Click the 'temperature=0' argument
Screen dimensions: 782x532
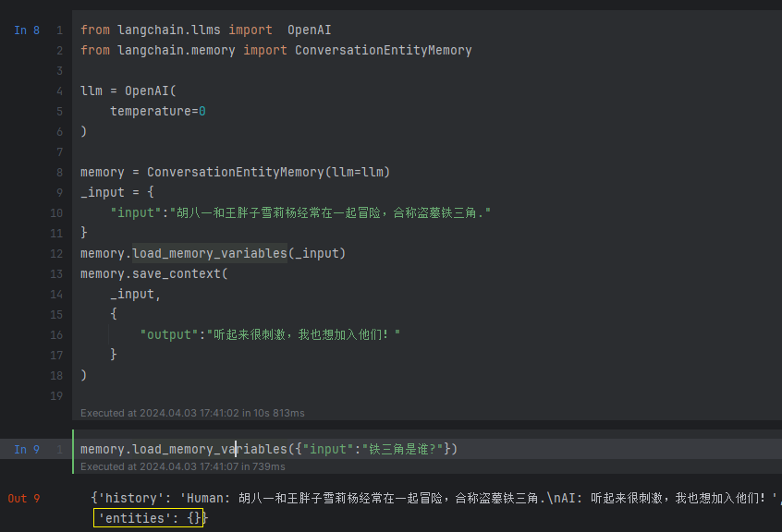[157, 111]
